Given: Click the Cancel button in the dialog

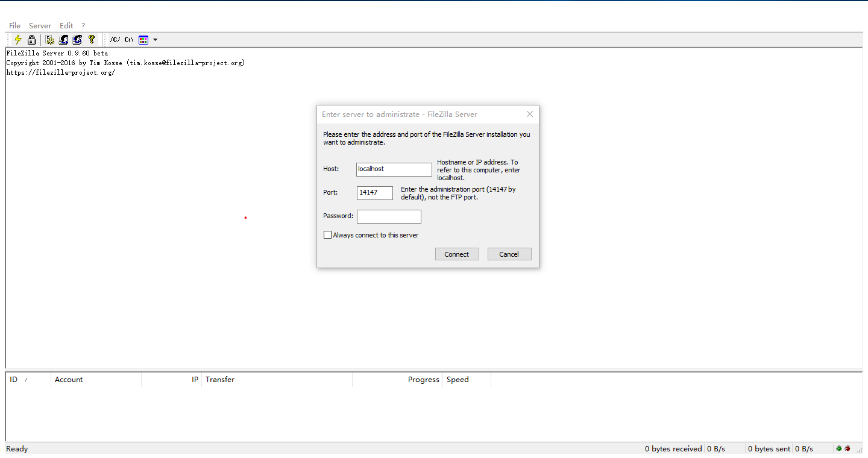Looking at the screenshot, I should tap(509, 254).
